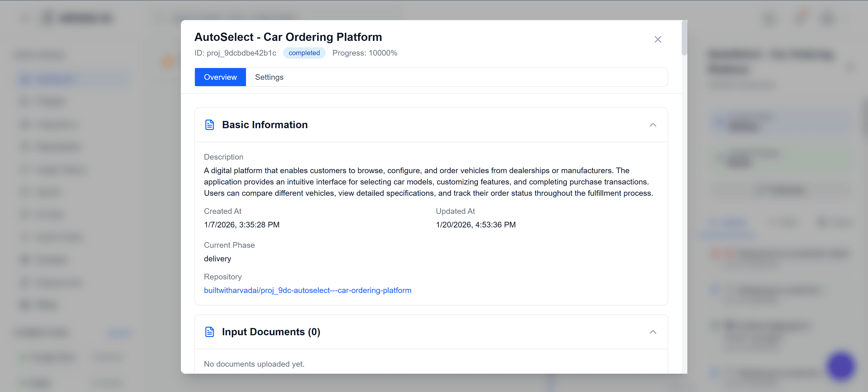
Task: Click the Repository field label
Action: pyautogui.click(x=223, y=277)
